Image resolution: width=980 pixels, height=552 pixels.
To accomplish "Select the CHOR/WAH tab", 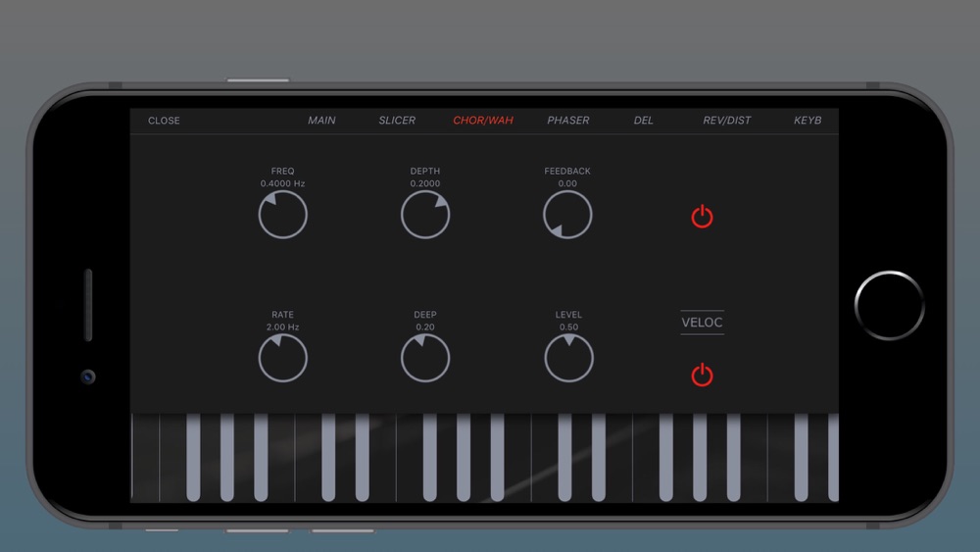I will click(482, 121).
